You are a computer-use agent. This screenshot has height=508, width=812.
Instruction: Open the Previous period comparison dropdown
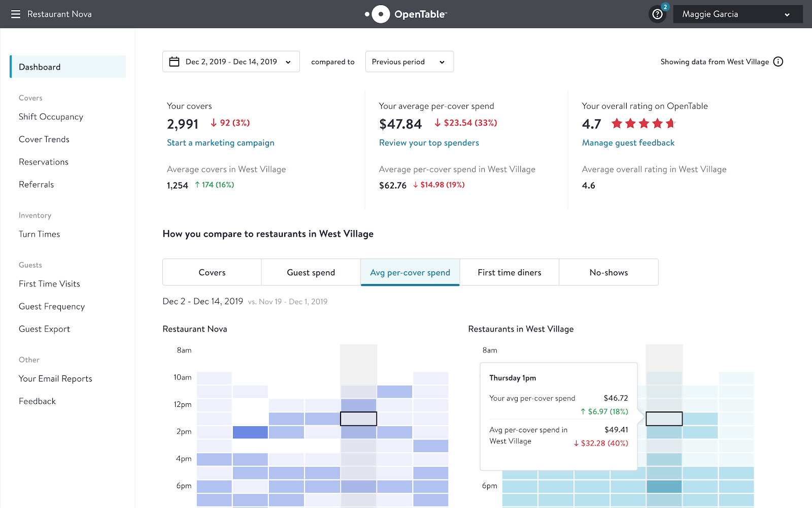[409, 62]
